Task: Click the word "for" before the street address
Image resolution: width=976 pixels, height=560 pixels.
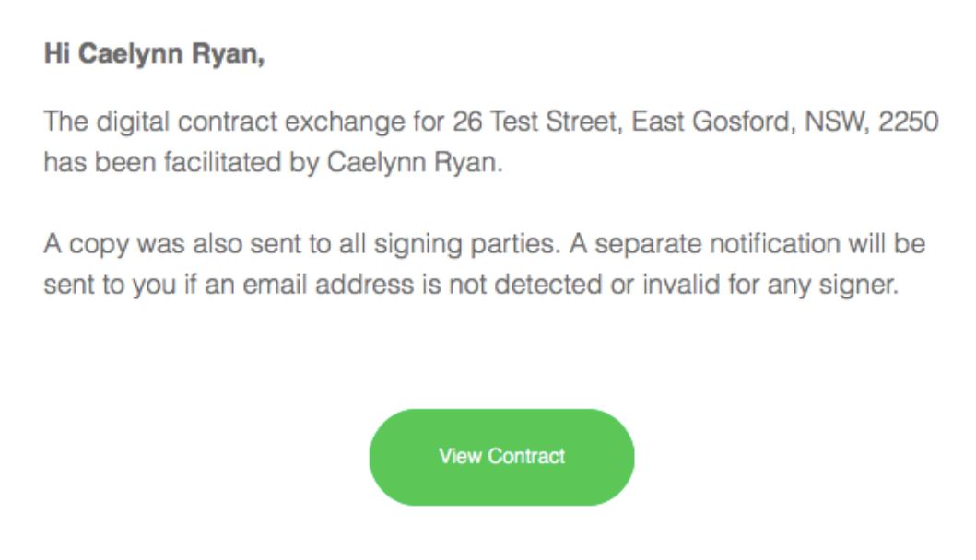Action: pyautogui.click(x=429, y=122)
